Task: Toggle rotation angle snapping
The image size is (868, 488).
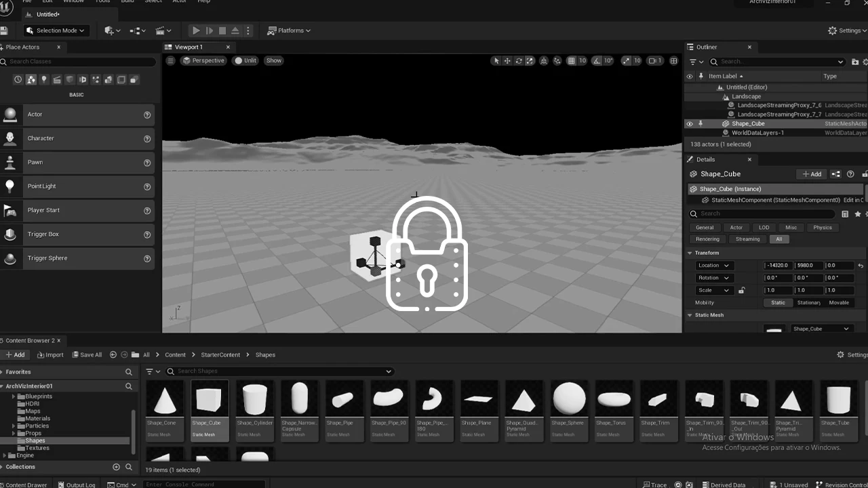Action: click(x=597, y=61)
